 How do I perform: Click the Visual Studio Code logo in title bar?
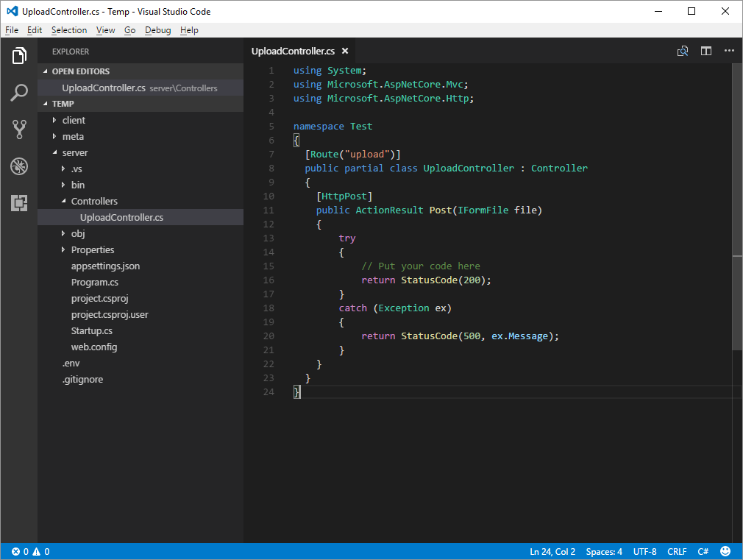pyautogui.click(x=13, y=11)
